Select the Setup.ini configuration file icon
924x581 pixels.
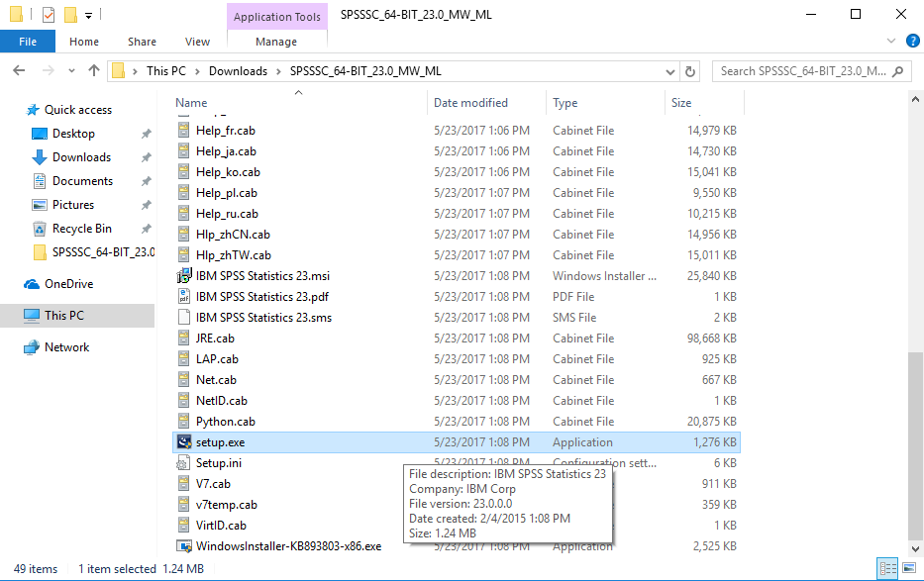tap(184, 462)
